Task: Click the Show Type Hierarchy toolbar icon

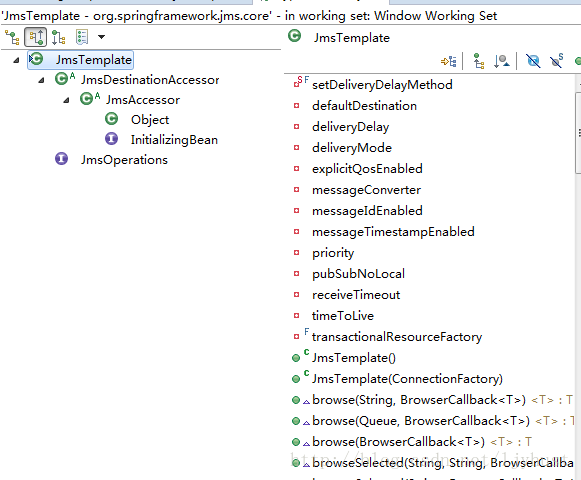Action: (12, 37)
